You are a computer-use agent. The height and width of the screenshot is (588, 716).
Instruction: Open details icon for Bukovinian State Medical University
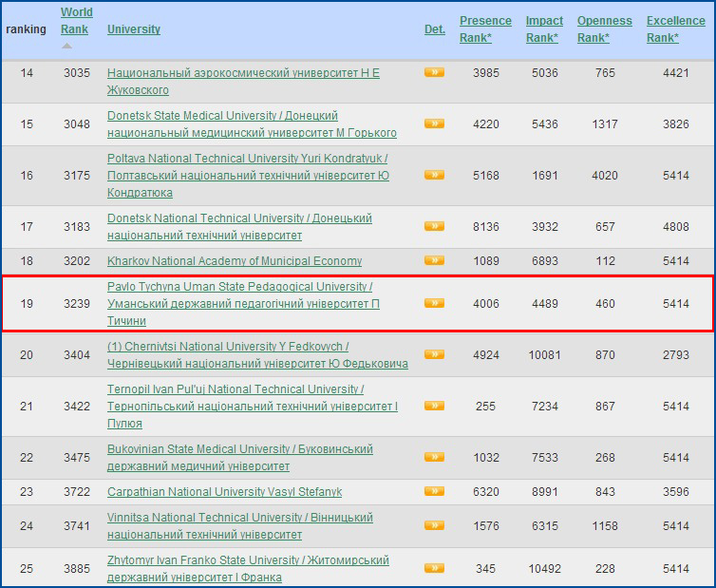pos(434,457)
